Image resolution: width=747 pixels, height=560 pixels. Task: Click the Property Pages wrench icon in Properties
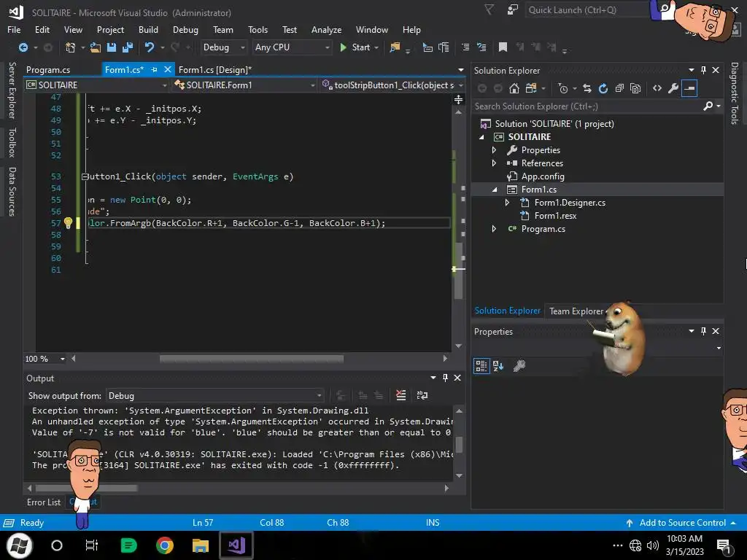point(519,366)
